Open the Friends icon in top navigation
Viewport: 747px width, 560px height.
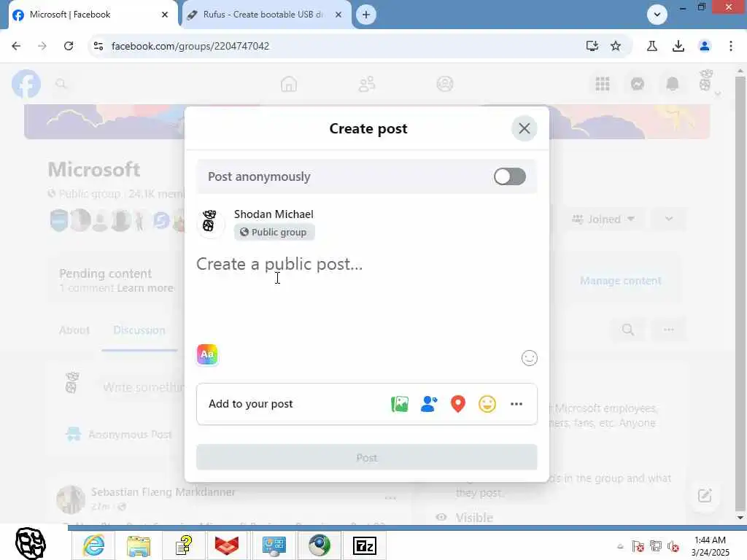pos(366,84)
